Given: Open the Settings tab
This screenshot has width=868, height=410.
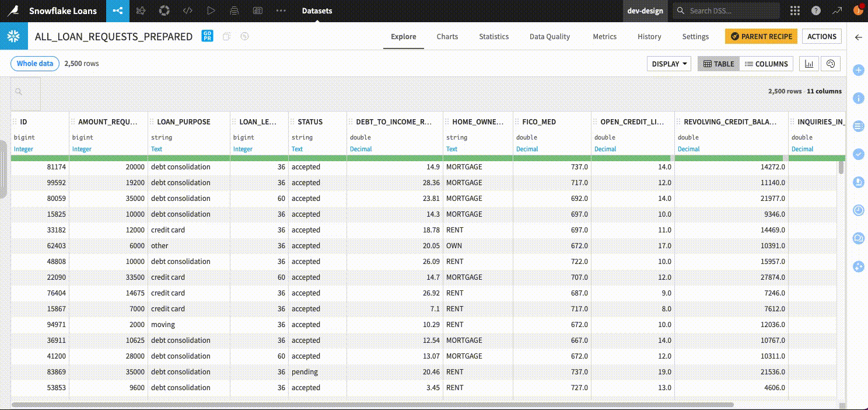Looking at the screenshot, I should pos(695,36).
